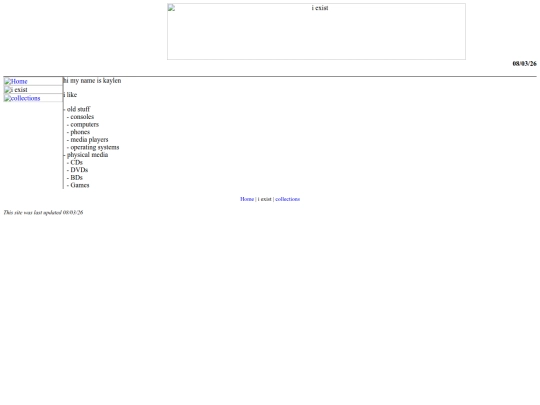
Task: Click the '- consoles' list line
Action: tap(80, 117)
